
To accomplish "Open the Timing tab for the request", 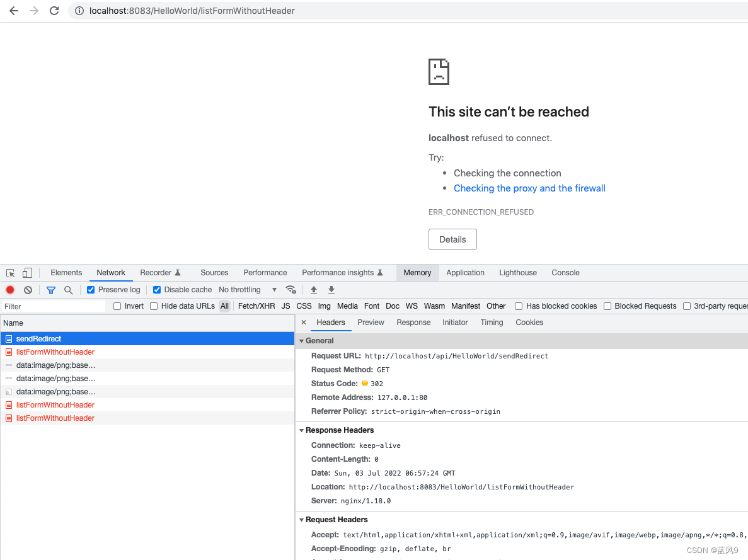I will tap(492, 322).
